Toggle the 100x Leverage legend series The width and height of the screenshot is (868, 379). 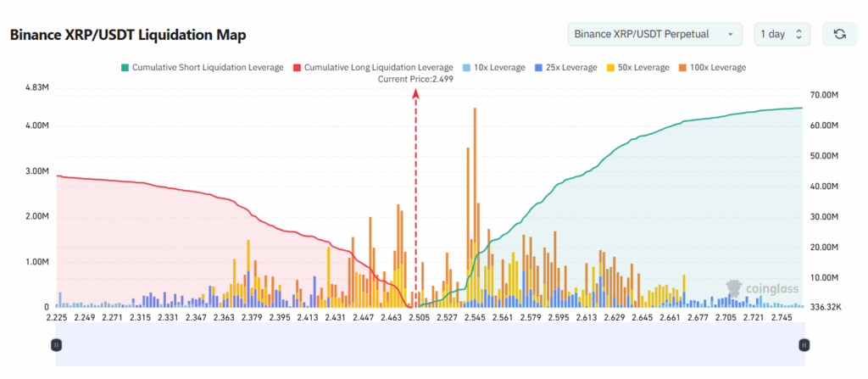(712, 68)
